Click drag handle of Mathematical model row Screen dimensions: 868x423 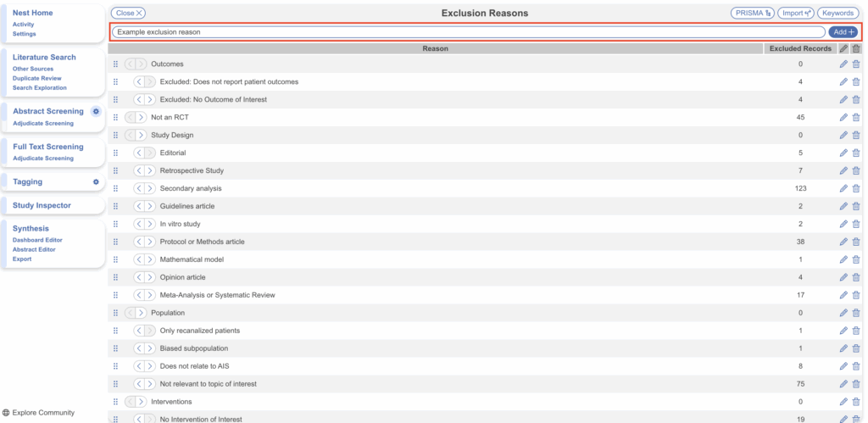(x=115, y=259)
